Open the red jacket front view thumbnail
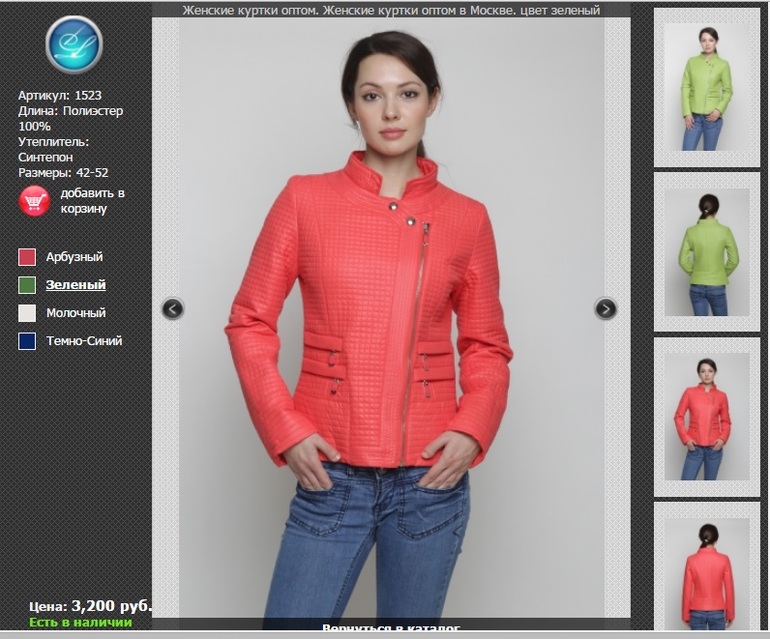 (x=707, y=417)
